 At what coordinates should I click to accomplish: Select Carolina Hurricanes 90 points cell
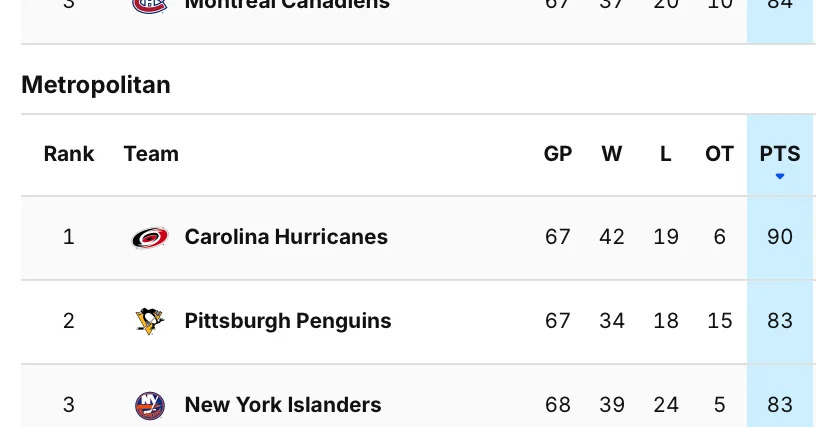pyautogui.click(x=780, y=237)
